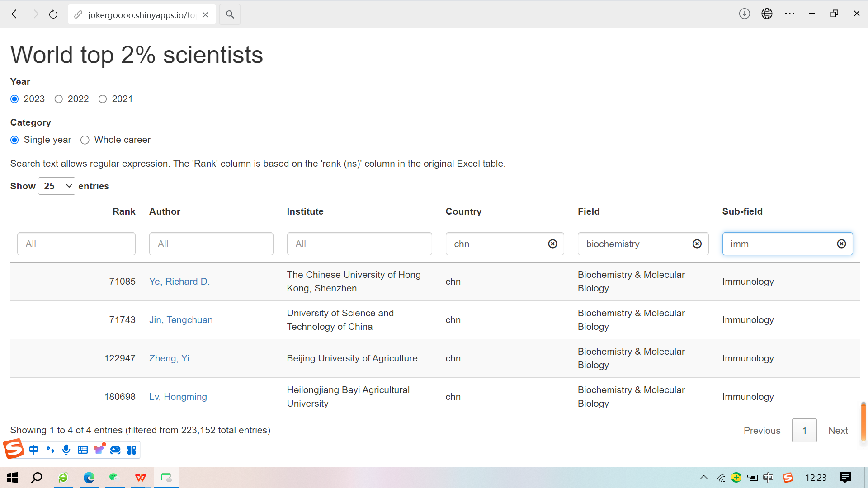The width and height of the screenshot is (868, 488).
Task: Click the globe translate icon
Action: click(x=767, y=14)
